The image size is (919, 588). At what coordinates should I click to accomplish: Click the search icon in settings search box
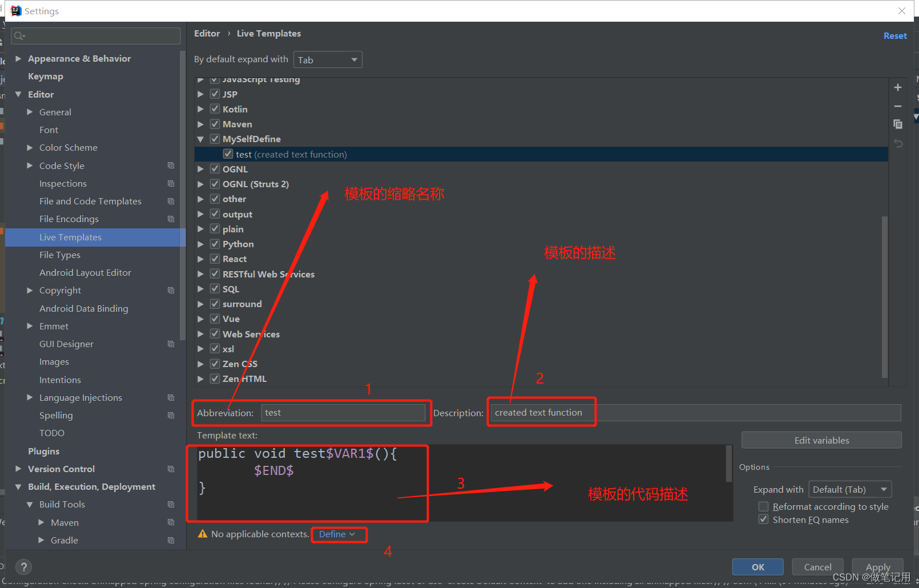coord(19,36)
